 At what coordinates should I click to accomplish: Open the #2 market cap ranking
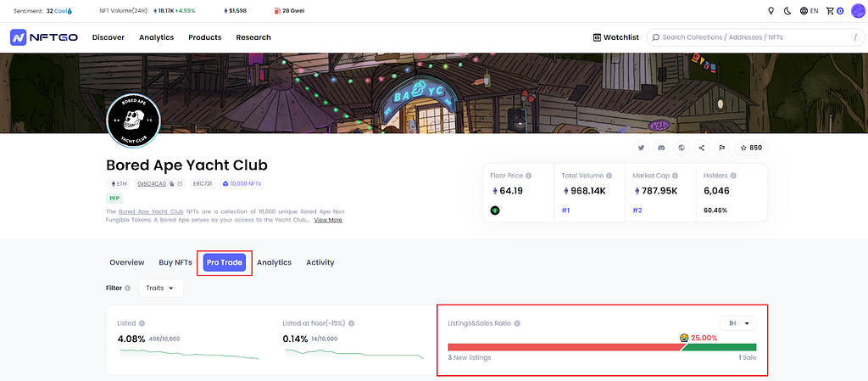click(x=637, y=210)
